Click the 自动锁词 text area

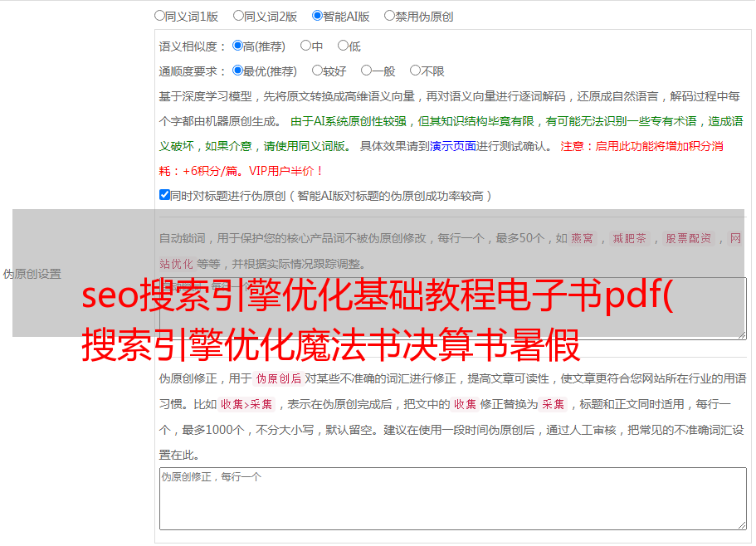coord(453,309)
